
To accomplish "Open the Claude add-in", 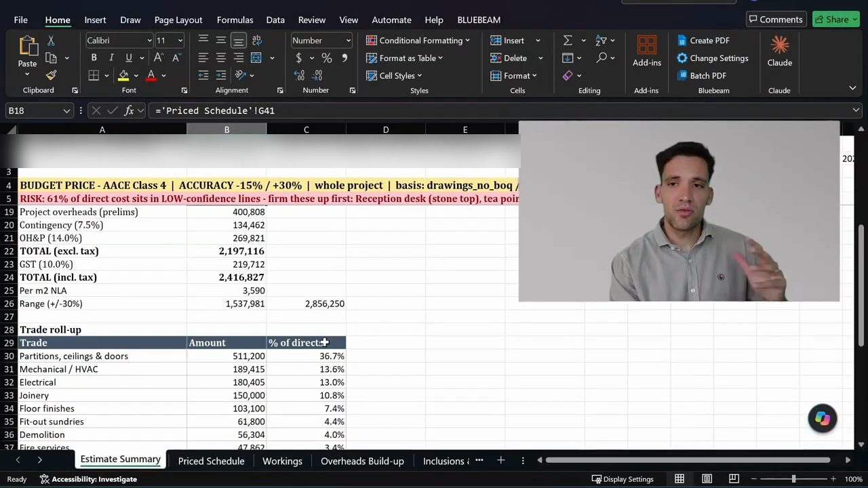I will [x=779, y=52].
